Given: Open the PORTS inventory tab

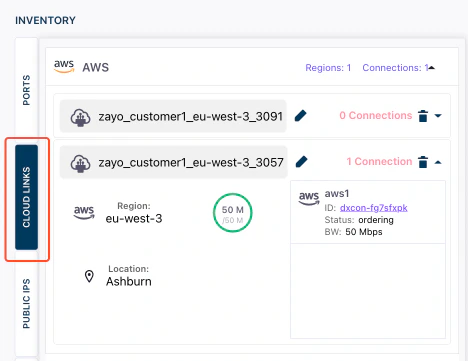Looking at the screenshot, I should (26, 90).
